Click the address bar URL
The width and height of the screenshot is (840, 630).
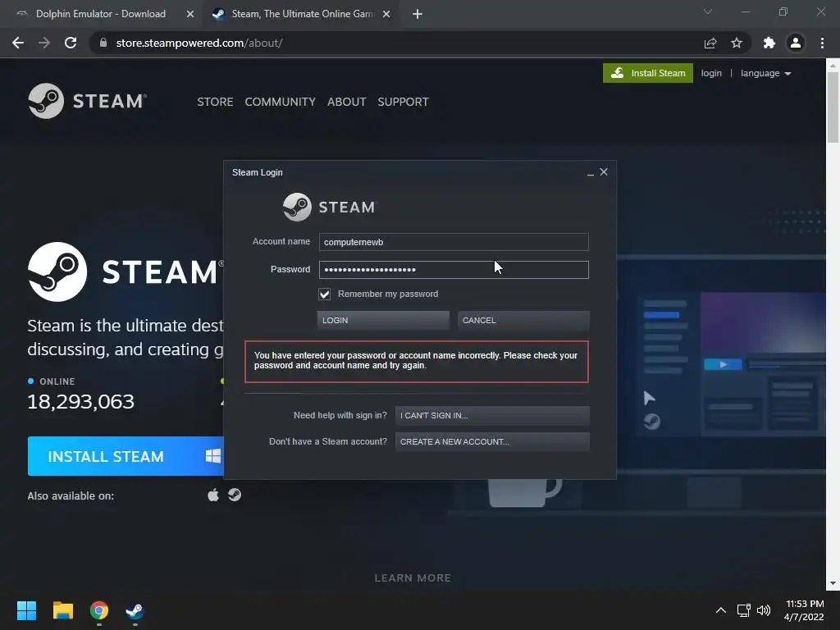199,43
